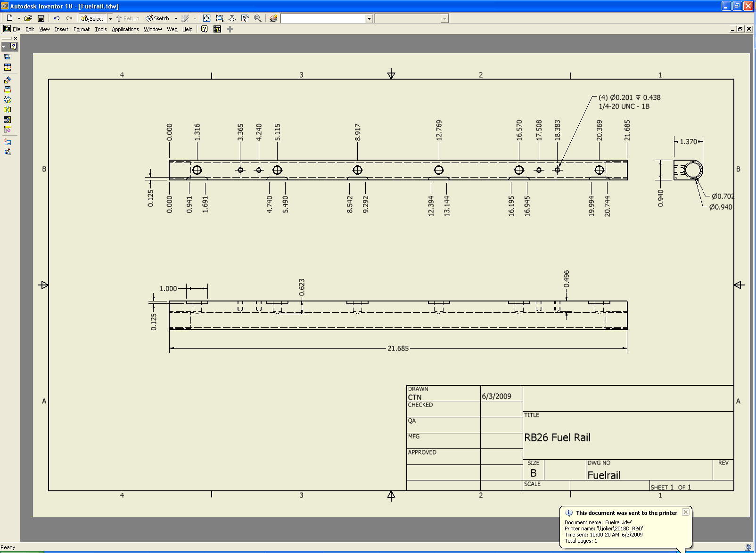Undo the last action
Viewport: 756px width, 553px height.
click(57, 18)
